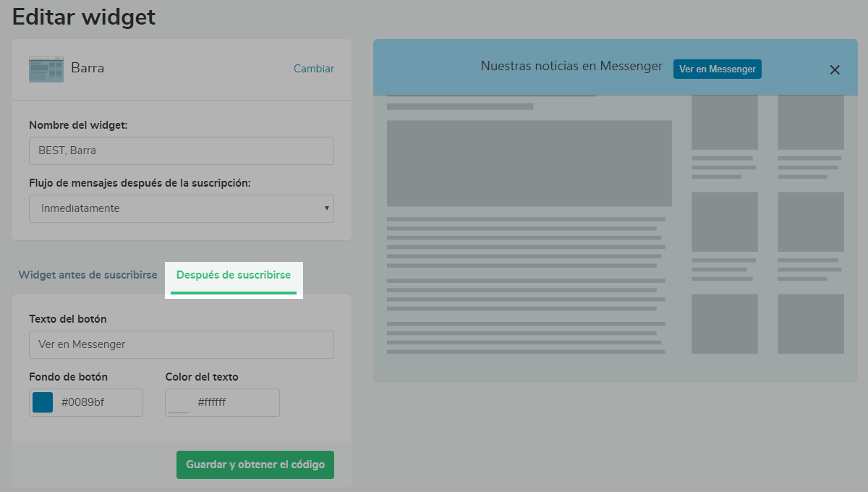Screen dimensions: 868x492
Task: Select the Después de suscribirse tab
Action: (x=234, y=275)
